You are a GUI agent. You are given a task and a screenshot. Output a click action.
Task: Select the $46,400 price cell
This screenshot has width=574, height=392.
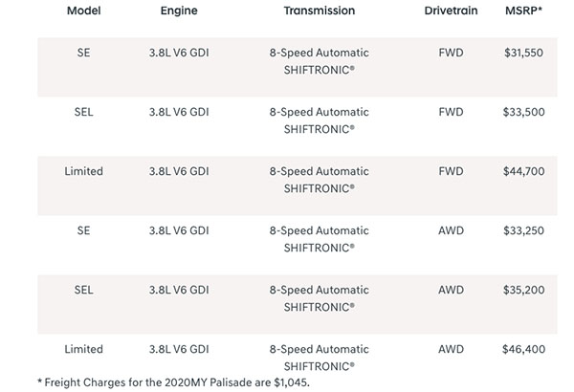(x=523, y=349)
